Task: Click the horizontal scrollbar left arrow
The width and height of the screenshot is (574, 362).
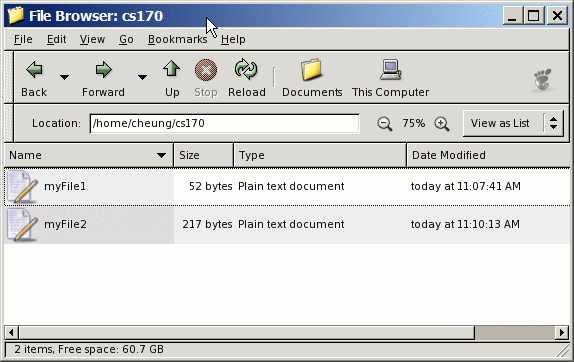Action: (11, 332)
